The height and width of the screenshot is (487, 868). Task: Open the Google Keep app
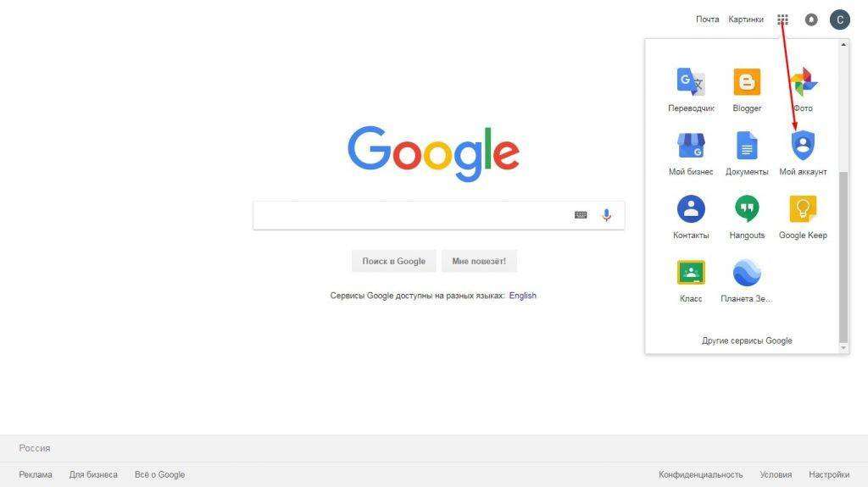click(x=803, y=209)
